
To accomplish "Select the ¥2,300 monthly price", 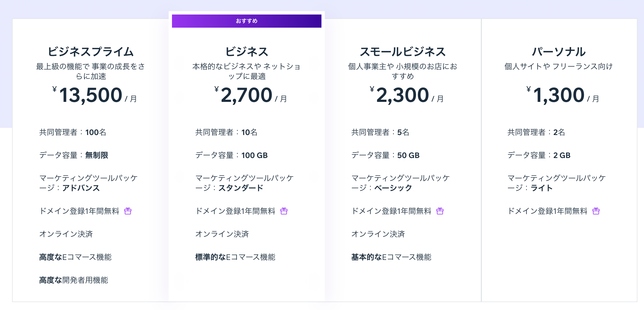I will tap(406, 95).
